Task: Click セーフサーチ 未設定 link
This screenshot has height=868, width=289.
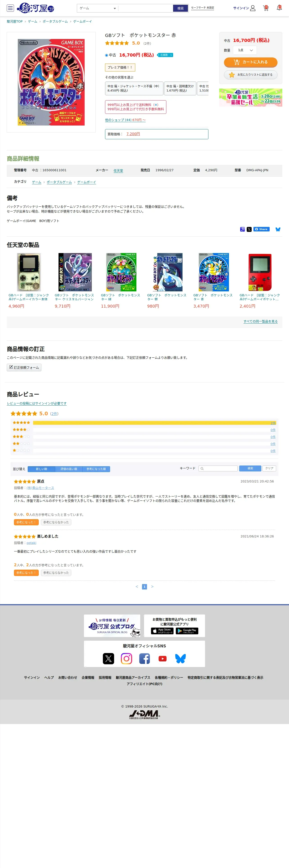Action: 203,8
